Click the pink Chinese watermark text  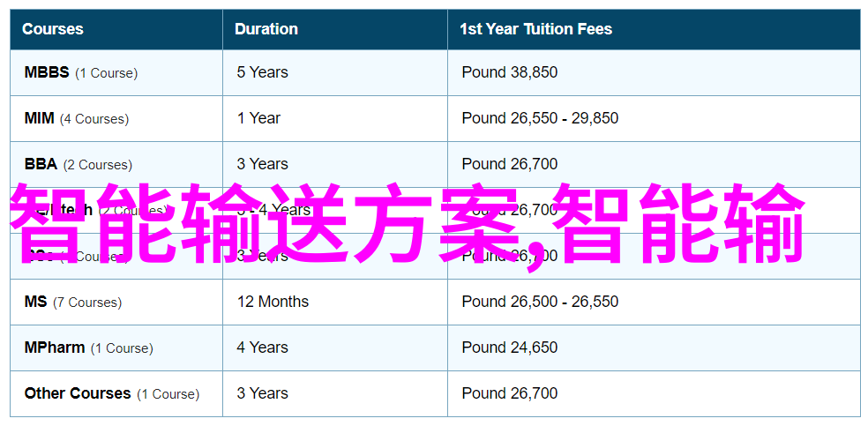click(x=408, y=224)
